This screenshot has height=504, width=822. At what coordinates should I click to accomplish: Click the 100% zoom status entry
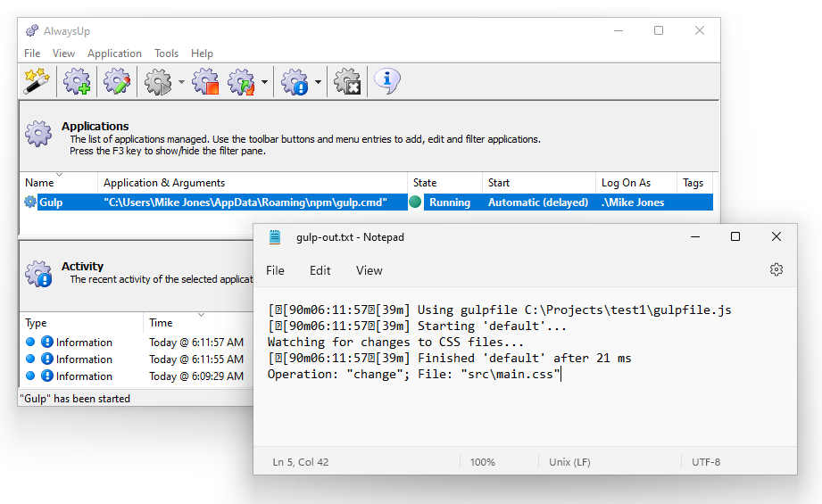[482, 462]
